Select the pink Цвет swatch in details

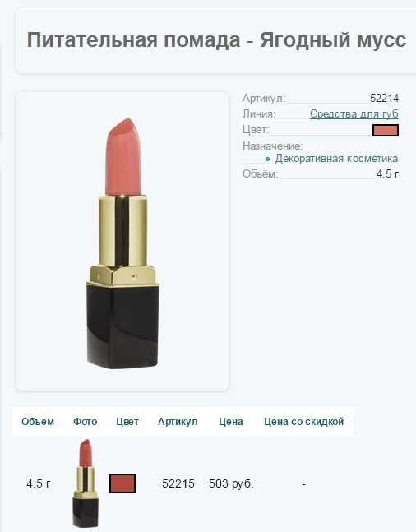click(386, 130)
